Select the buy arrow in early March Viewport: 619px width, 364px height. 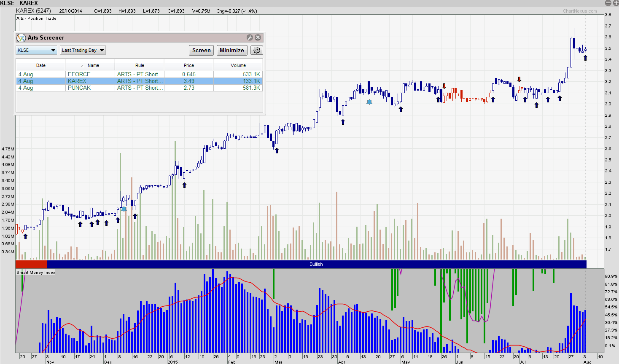[x=277, y=150]
